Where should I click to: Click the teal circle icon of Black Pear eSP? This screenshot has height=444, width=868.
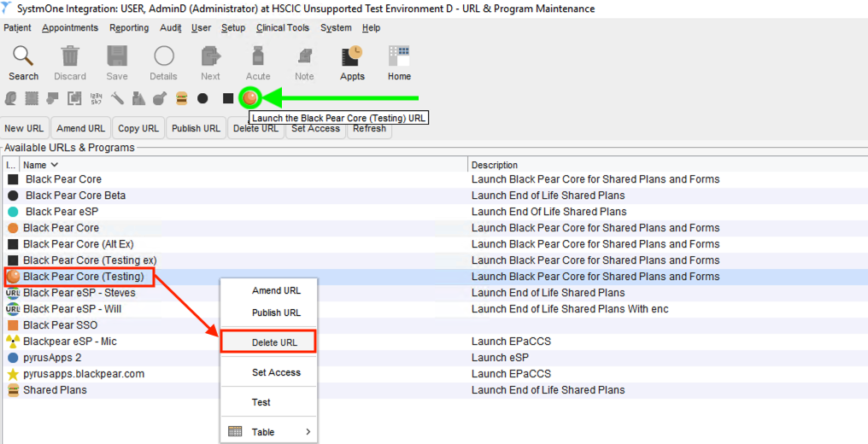[x=14, y=212]
